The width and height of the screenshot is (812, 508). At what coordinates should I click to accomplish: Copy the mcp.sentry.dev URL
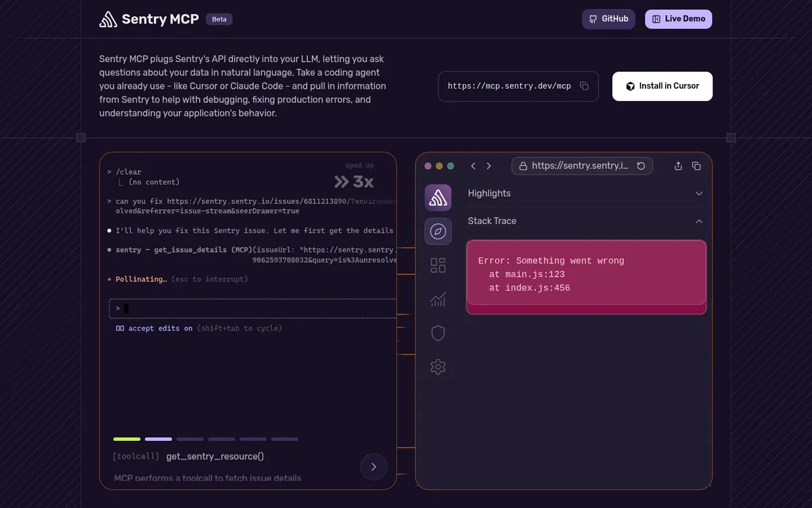(585, 86)
